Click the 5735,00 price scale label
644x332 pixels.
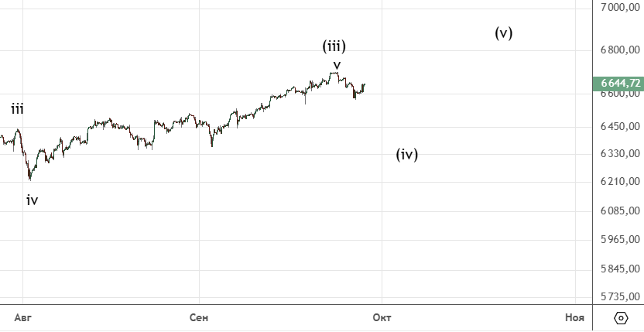(621, 296)
